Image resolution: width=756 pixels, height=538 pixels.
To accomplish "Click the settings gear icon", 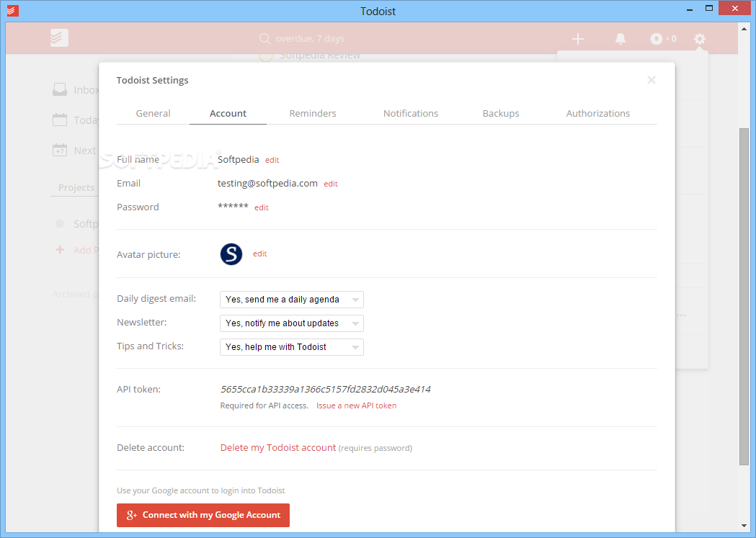I will [x=700, y=39].
